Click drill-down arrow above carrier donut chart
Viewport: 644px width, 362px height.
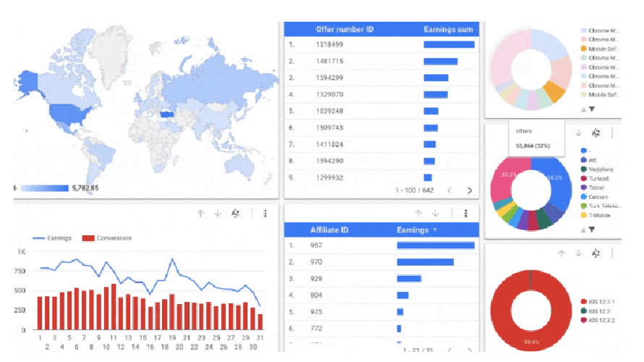pyautogui.click(x=578, y=132)
